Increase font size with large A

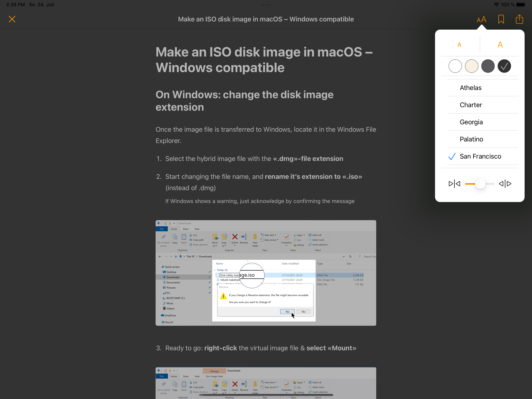[500, 45]
